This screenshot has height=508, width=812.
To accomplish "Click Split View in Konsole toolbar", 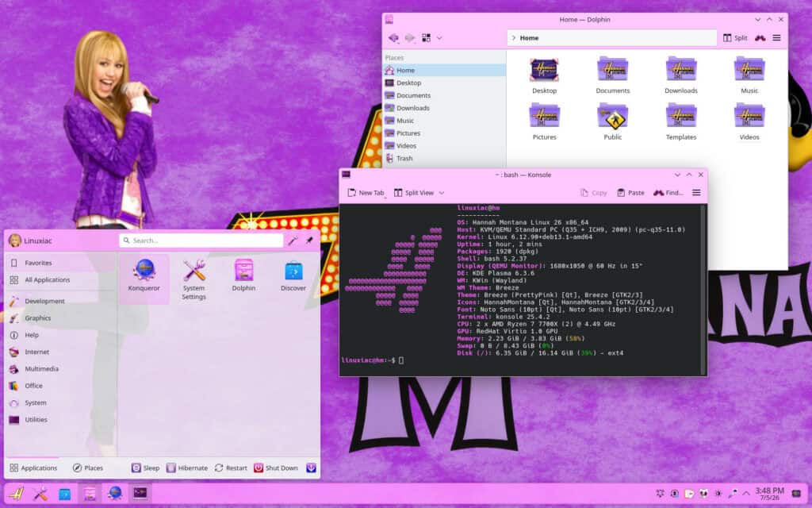I will [x=414, y=193].
